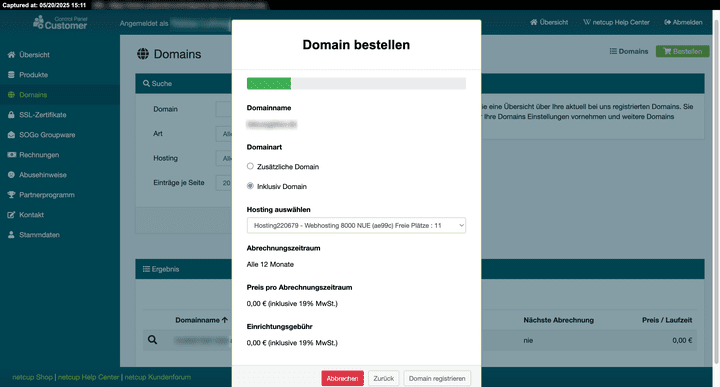The width and height of the screenshot is (720, 387).
Task: Open SSL-Zertifikate in the sidebar menu
Action: tap(43, 115)
